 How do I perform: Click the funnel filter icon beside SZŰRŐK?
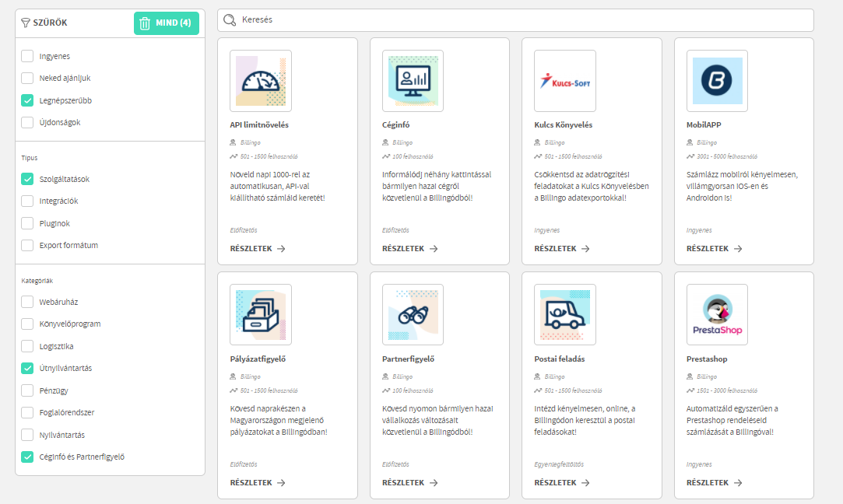pyautogui.click(x=25, y=23)
